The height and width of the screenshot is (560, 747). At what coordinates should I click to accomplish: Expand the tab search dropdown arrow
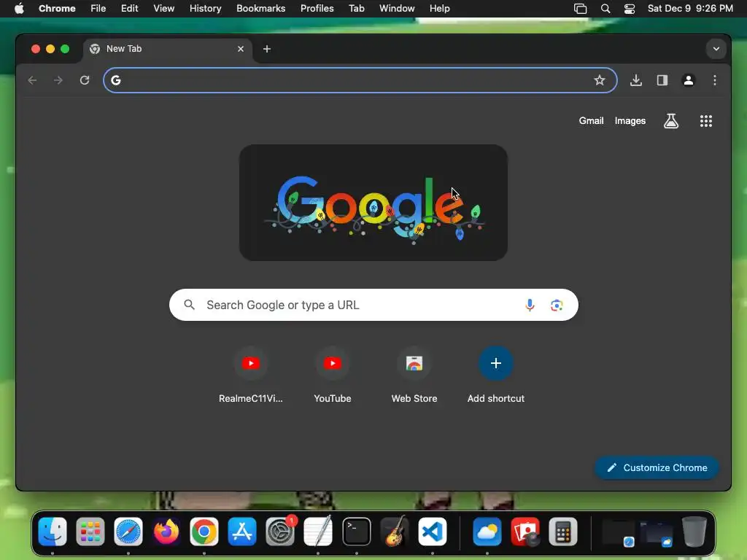[x=716, y=49]
